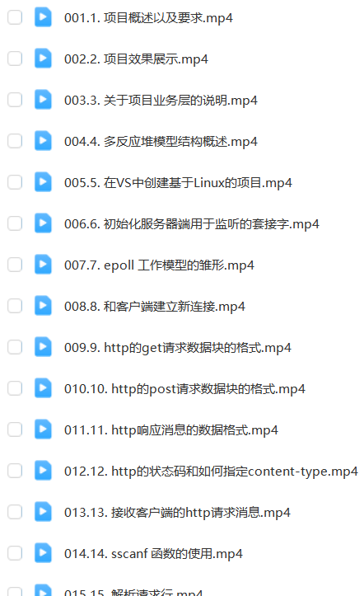This screenshot has width=364, height=596.
Task: Check the box for 008.8. 和客户端建立新连接.mp4
Action: tap(15, 306)
